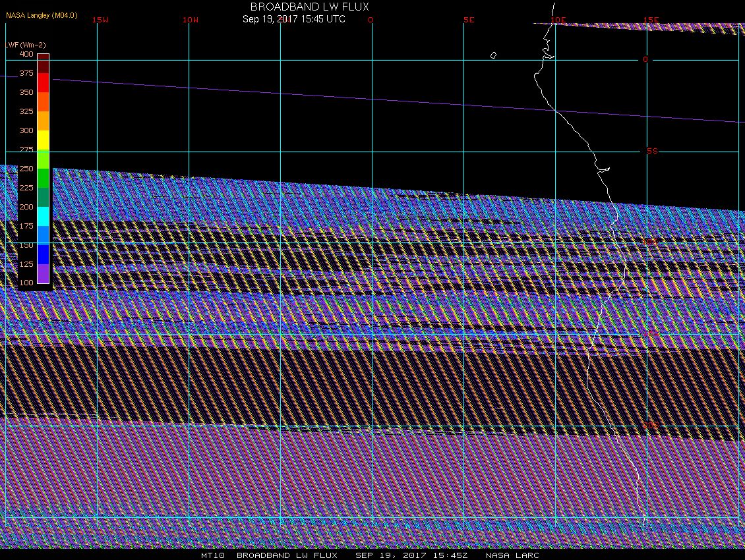This screenshot has height=560, width=745.
Task: Pick the yellow 275–300 legend swatch
Action: pos(43,140)
